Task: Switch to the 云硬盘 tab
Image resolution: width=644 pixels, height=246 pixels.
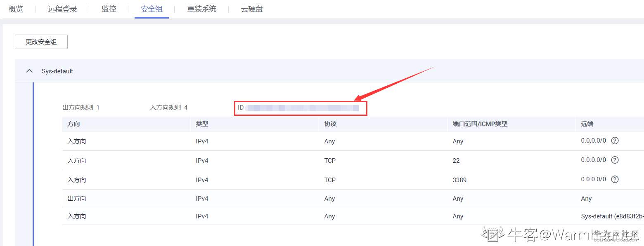Action: coord(252,9)
